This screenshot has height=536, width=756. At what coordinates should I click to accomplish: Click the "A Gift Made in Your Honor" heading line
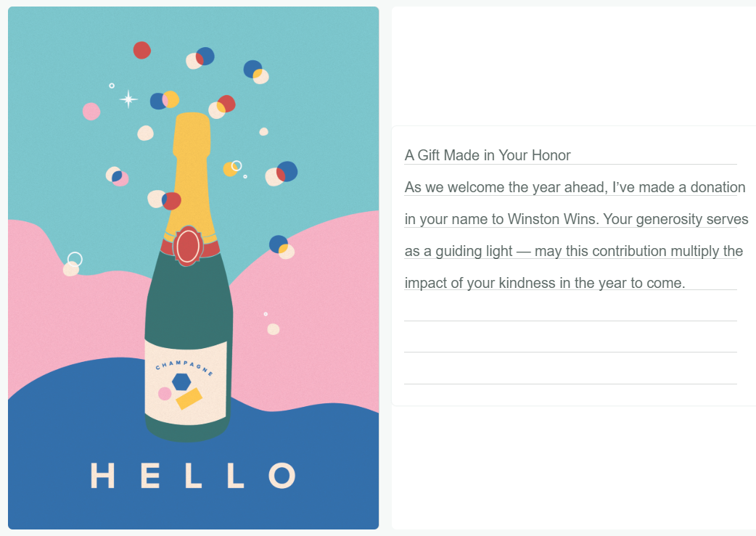pos(488,155)
